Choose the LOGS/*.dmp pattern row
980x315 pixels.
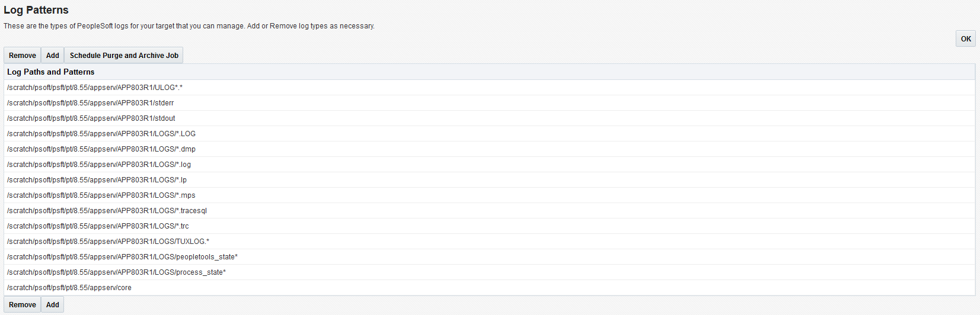coord(101,149)
